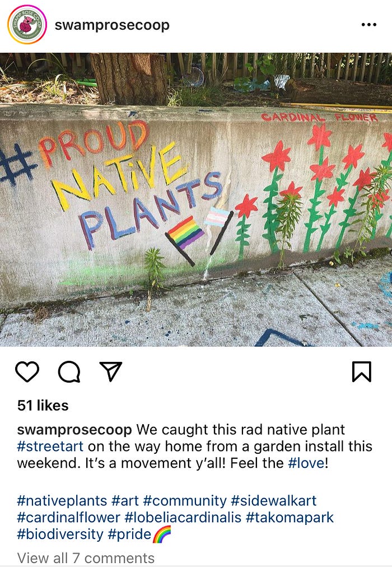Open the #sidewalkart hashtag
The height and width of the screenshot is (572, 392).
click(274, 500)
